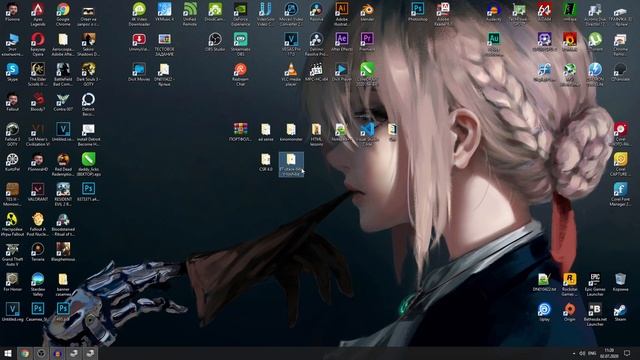The width and height of the screenshot is (640, 360).
Task: Launch Bethesda.net Launcher shortcut
Action: (x=595, y=314)
